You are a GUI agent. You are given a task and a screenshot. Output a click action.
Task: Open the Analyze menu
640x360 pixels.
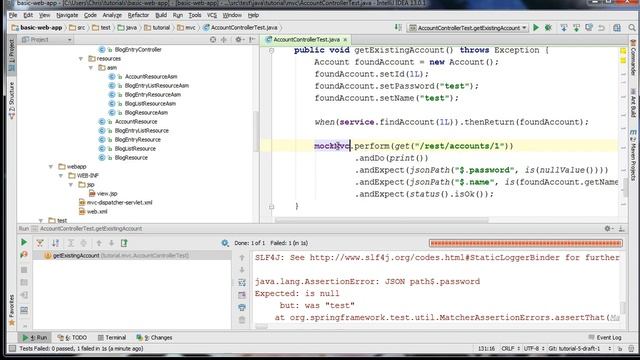coord(112,15)
